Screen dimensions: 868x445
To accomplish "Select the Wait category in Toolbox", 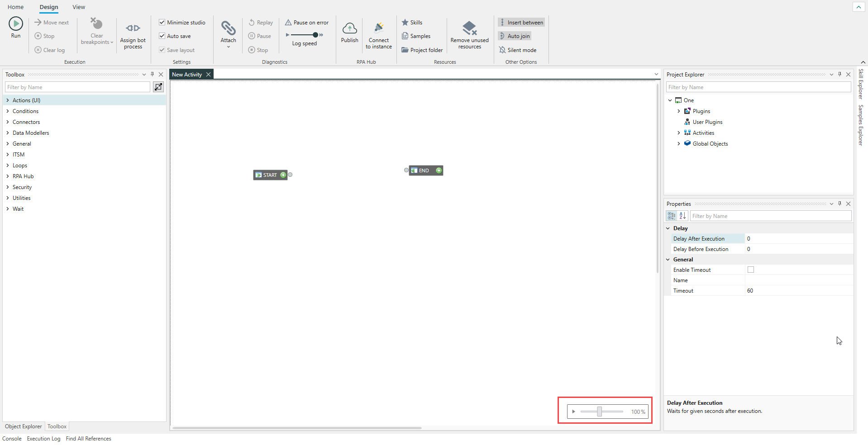I will 18,209.
